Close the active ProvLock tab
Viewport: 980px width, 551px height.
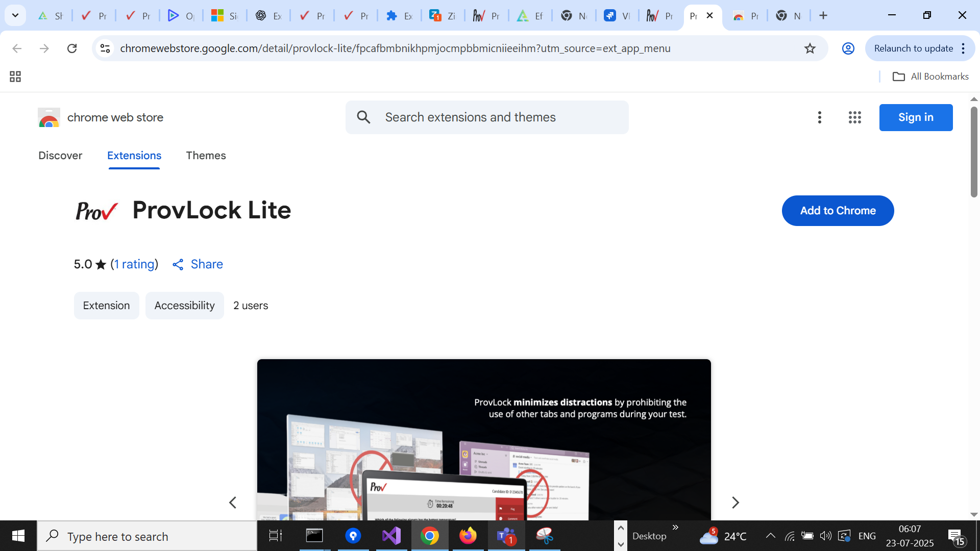coord(709,15)
